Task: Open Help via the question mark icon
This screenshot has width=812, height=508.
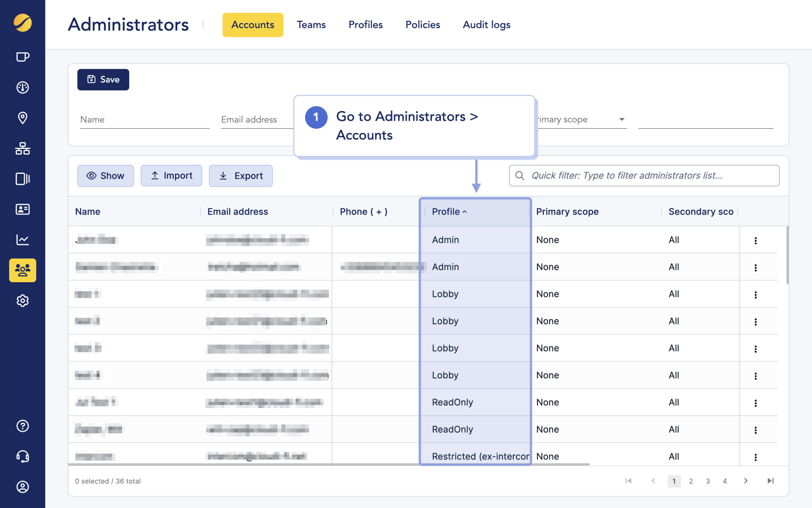Action: pos(23,426)
